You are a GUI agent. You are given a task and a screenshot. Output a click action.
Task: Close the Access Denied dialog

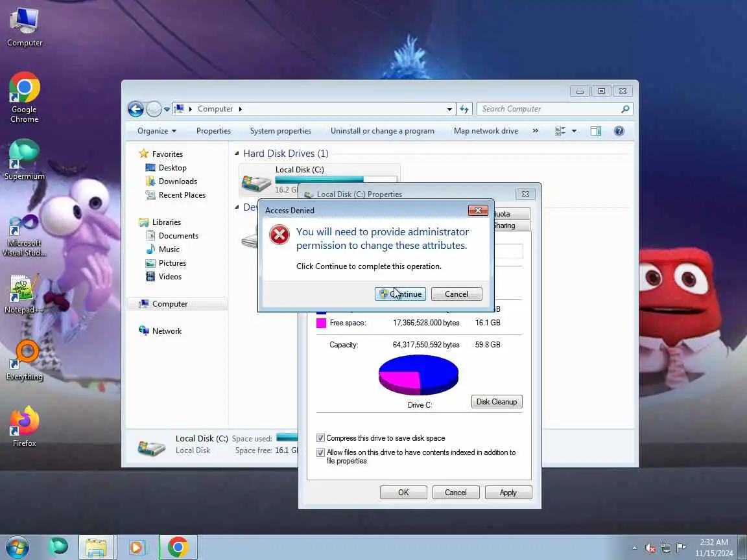click(478, 210)
